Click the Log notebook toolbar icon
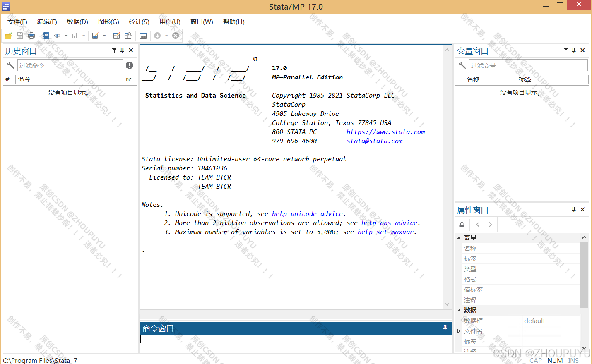The width and height of the screenshot is (592, 364). tap(46, 36)
